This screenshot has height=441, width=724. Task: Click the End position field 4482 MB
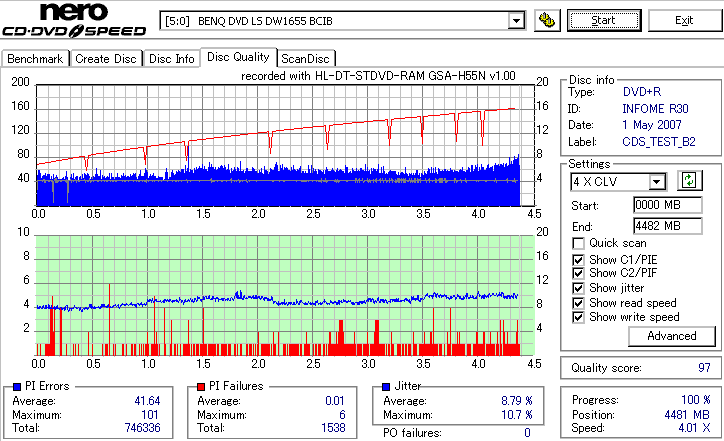(668, 226)
